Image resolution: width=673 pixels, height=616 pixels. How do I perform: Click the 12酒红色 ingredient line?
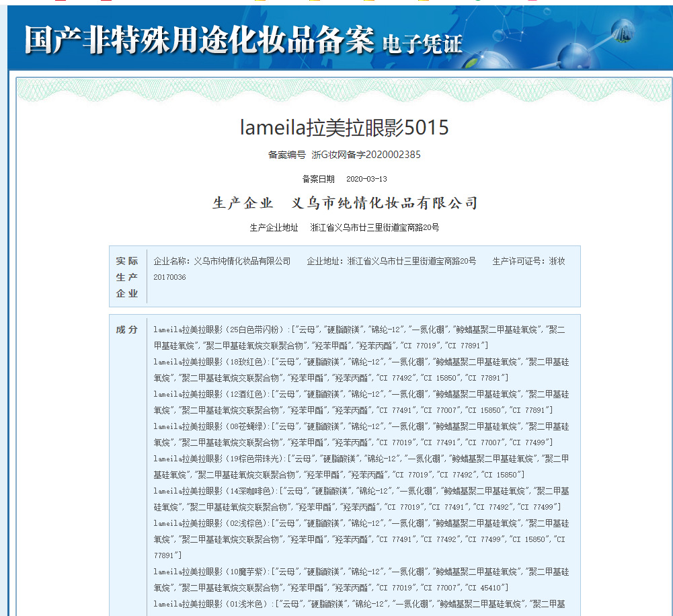(x=361, y=401)
